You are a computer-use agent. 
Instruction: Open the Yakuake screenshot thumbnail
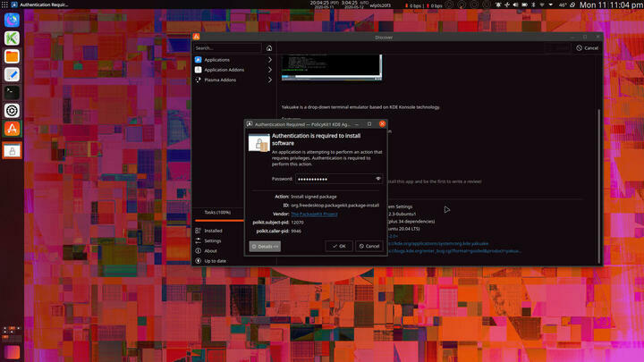pos(332,67)
